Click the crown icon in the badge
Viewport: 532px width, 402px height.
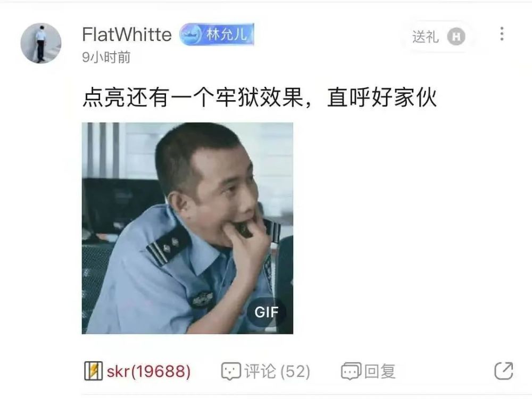point(191,35)
